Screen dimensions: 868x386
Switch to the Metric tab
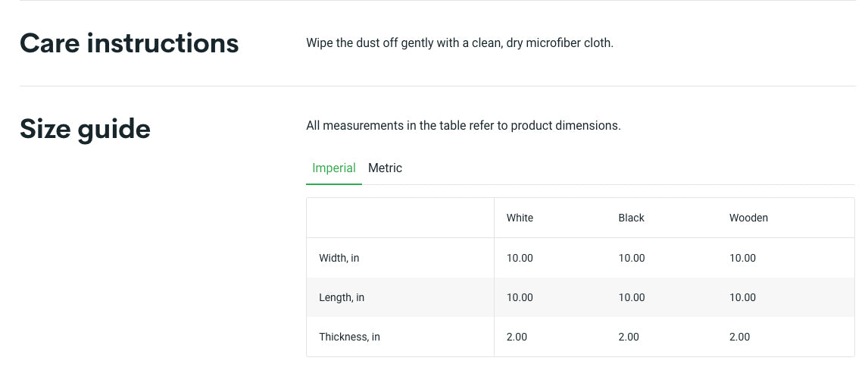385,168
